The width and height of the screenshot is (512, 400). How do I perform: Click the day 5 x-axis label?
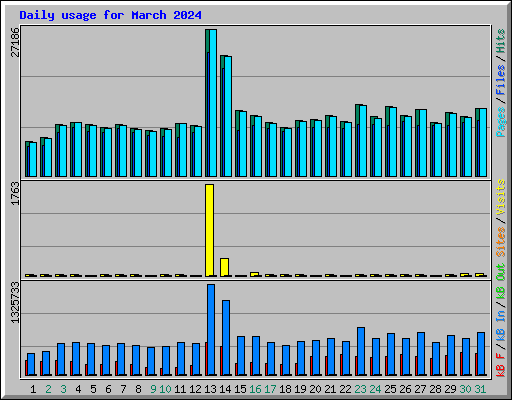click(93, 389)
